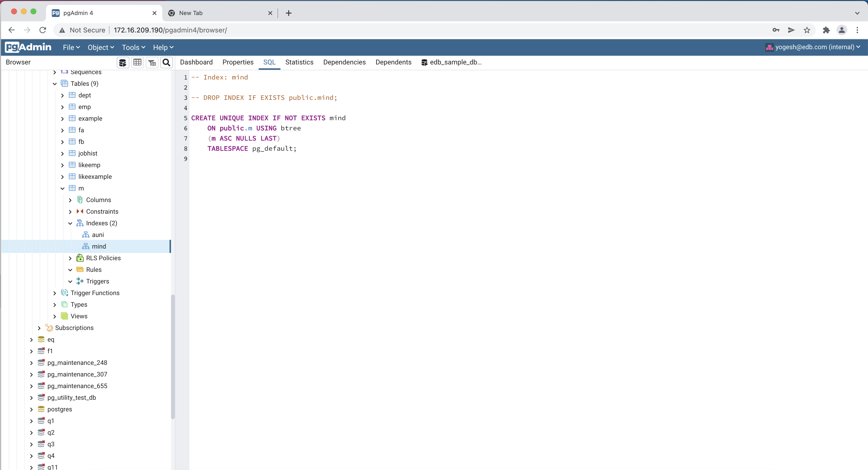Click the password manager key icon in address bar
The width and height of the screenshot is (868, 470).
click(x=776, y=30)
